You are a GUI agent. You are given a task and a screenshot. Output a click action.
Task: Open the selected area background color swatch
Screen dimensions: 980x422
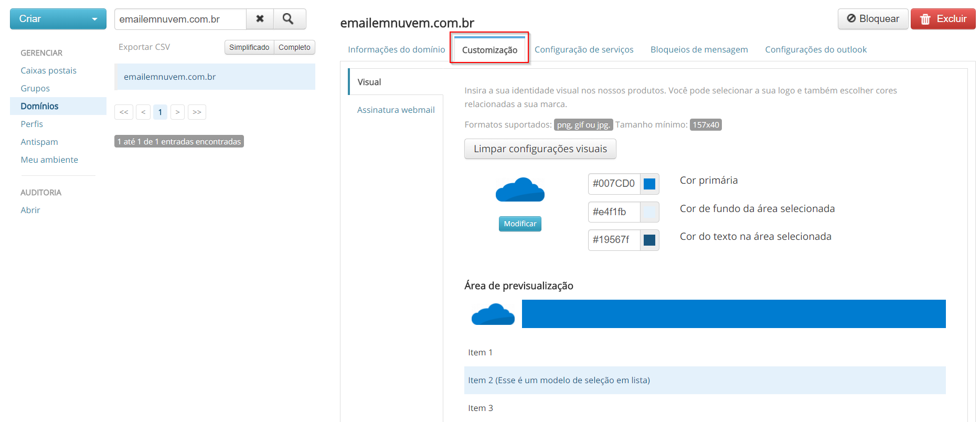tap(649, 212)
